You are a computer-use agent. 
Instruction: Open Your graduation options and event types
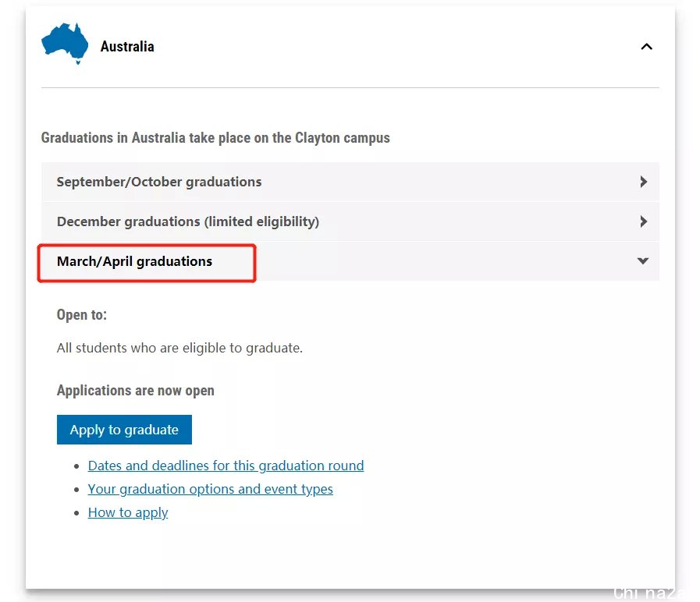210,489
